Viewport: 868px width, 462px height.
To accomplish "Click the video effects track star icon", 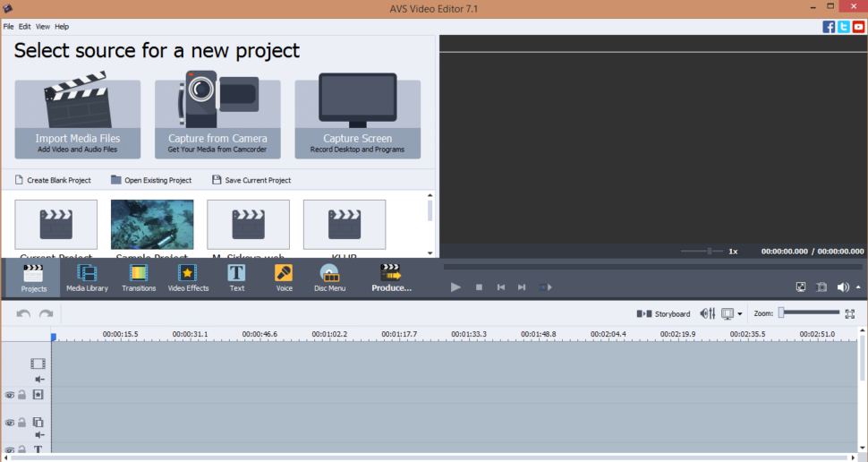I will point(38,395).
